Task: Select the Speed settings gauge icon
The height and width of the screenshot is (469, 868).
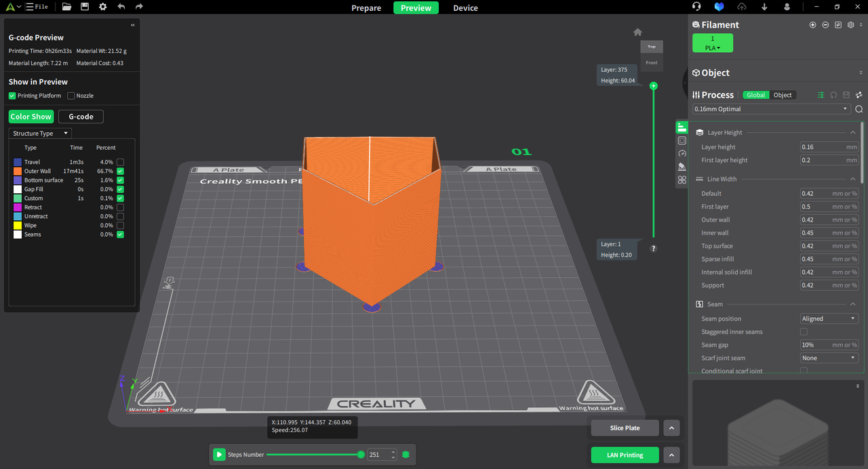Action: [x=682, y=154]
